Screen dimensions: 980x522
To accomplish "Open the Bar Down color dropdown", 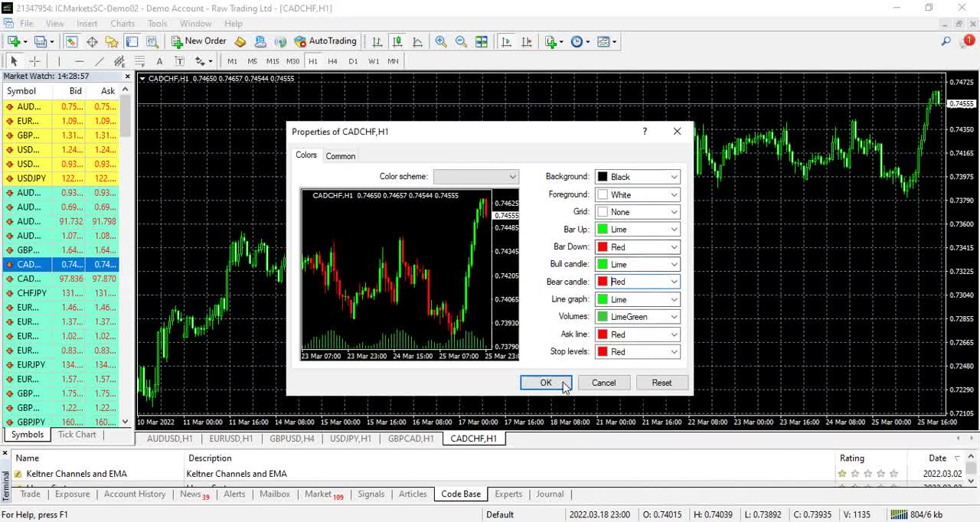I will pos(638,247).
